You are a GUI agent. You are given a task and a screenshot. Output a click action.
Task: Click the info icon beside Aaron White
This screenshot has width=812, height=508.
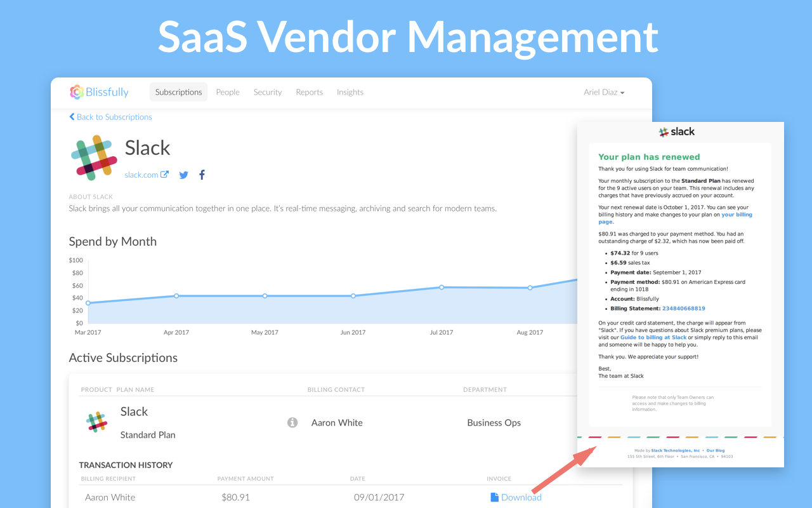click(x=292, y=422)
